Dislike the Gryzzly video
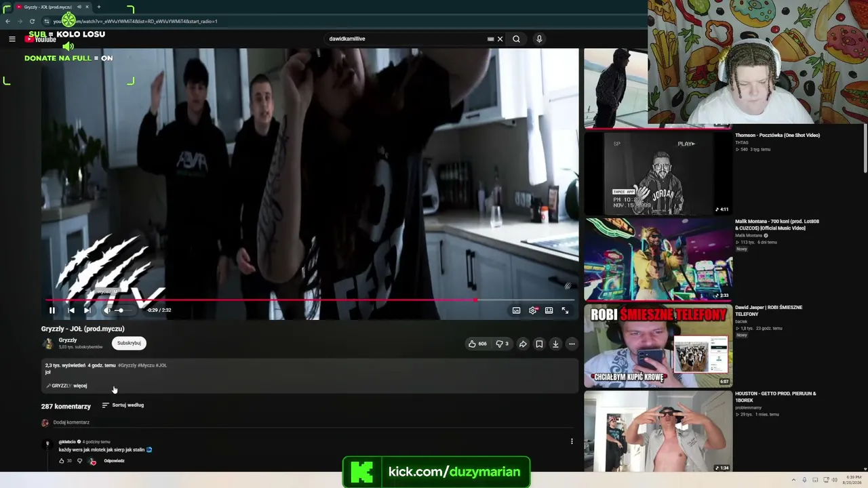The width and height of the screenshot is (868, 488). pos(502,344)
